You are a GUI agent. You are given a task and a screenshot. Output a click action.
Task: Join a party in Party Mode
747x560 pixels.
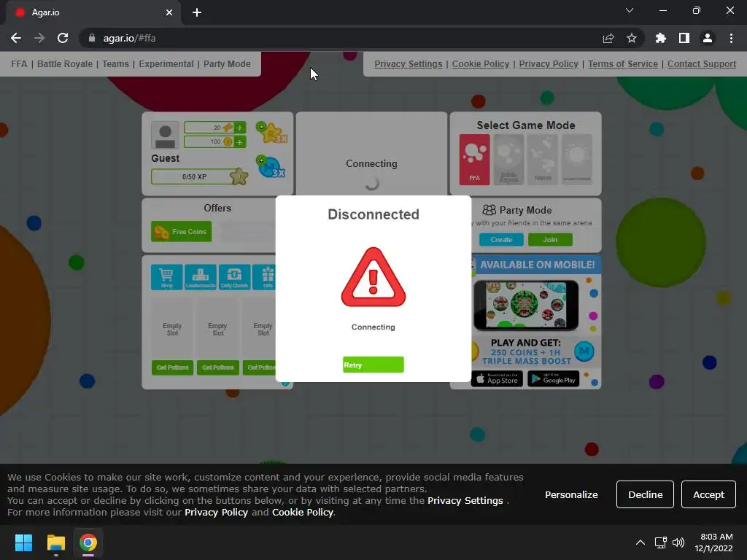pyautogui.click(x=550, y=239)
